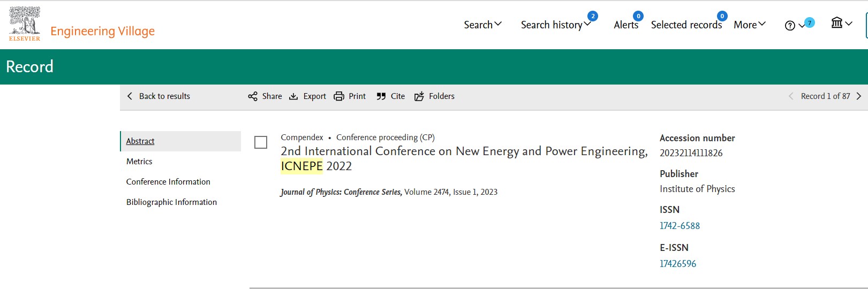Click Alerts badge showing 0

[638, 16]
